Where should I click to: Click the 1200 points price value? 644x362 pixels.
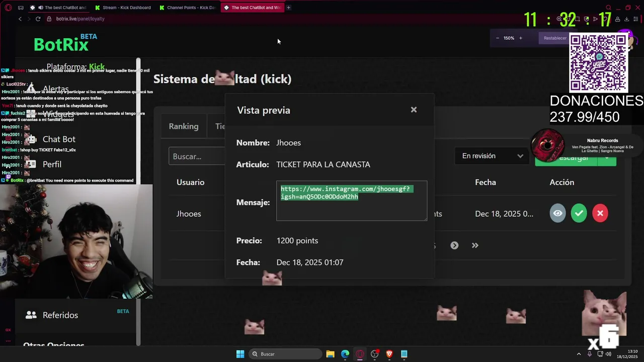297,240
